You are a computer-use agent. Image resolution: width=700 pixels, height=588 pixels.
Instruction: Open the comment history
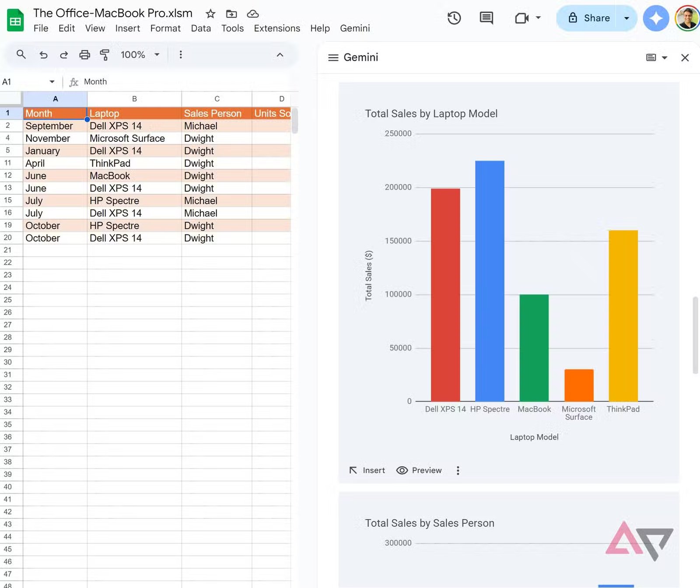click(486, 18)
